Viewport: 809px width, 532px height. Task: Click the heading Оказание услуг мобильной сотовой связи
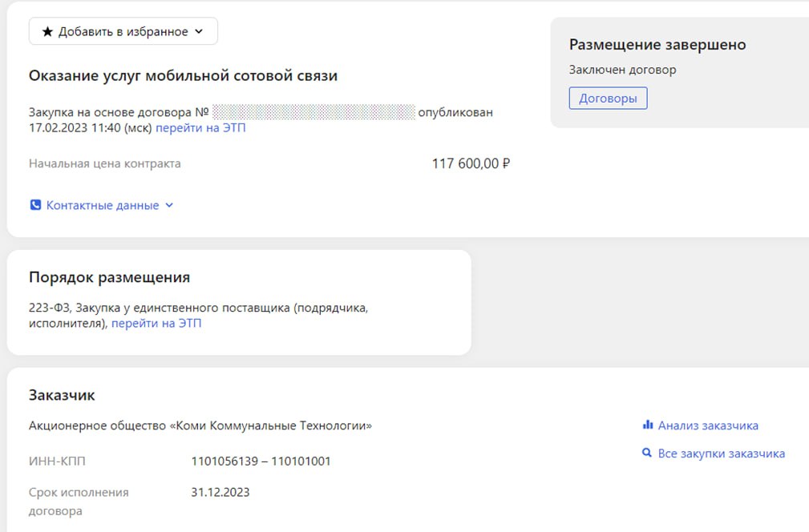click(x=183, y=76)
